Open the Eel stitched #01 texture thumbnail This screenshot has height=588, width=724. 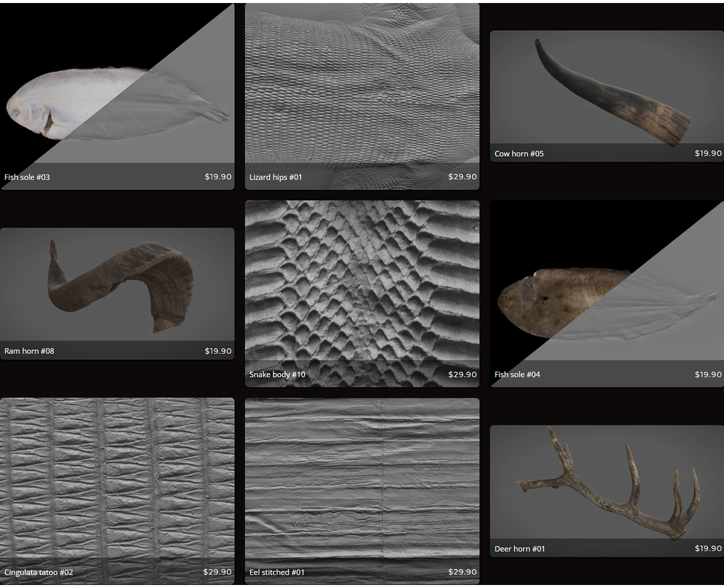point(362,479)
